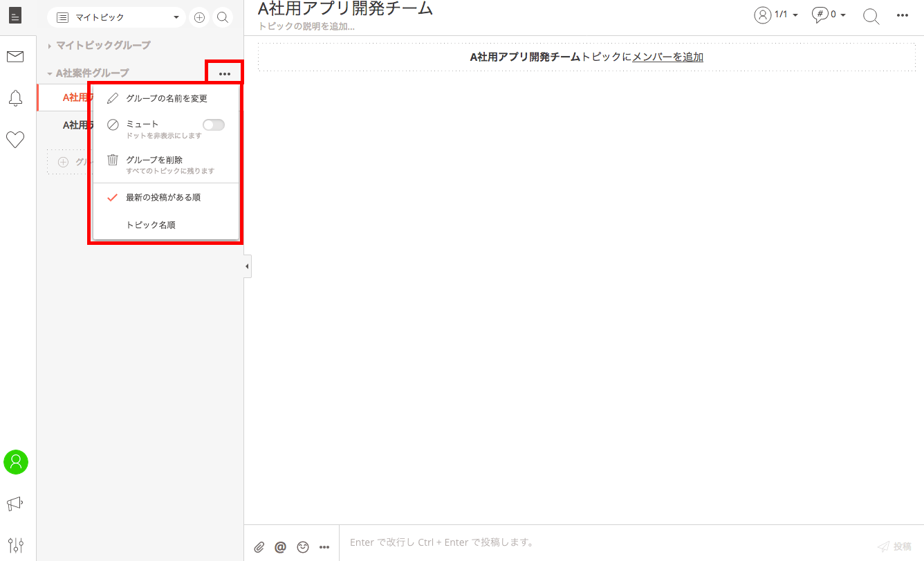This screenshot has height=561, width=924.
Task: Open the mail inbox icon in sidebar
Action: tap(15, 57)
